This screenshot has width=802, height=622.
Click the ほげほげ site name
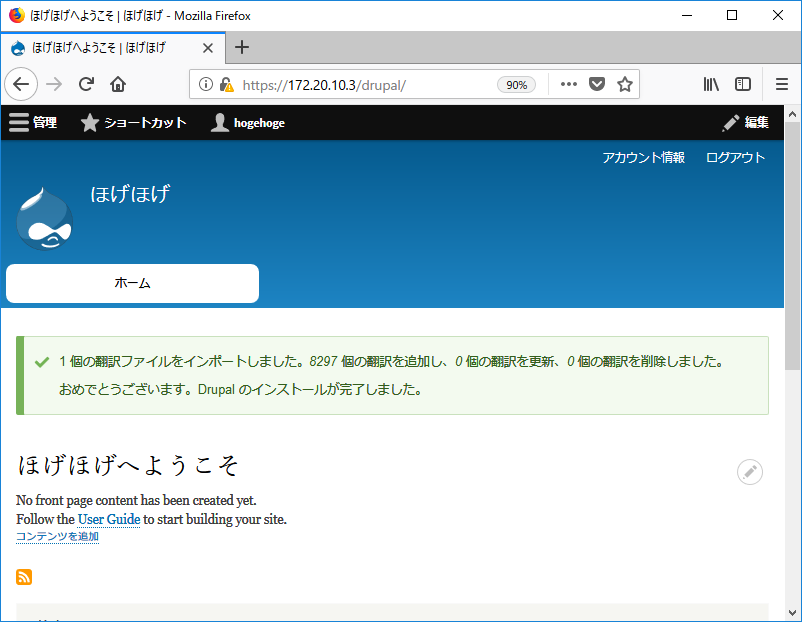point(130,194)
